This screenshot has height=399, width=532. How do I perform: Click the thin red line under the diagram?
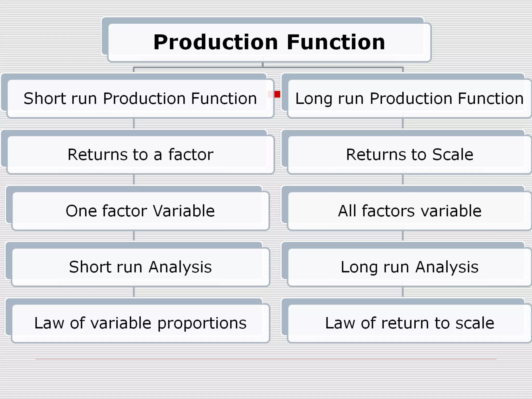click(x=265, y=359)
